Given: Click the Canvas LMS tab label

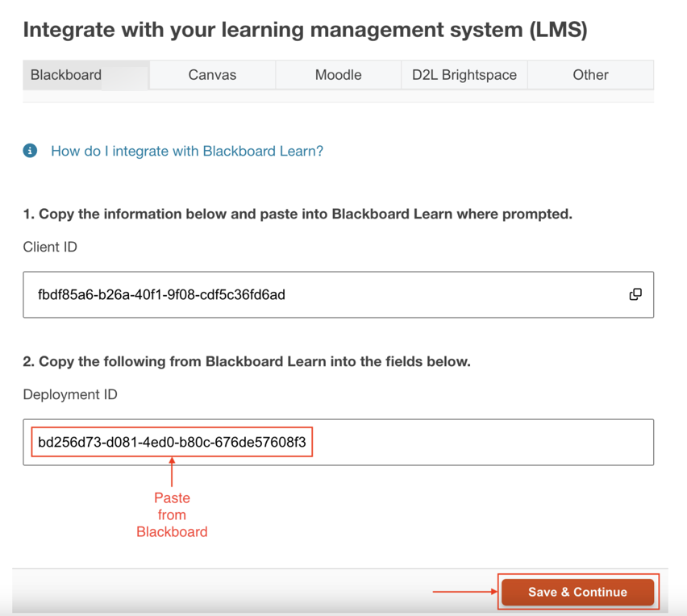Looking at the screenshot, I should pos(211,74).
